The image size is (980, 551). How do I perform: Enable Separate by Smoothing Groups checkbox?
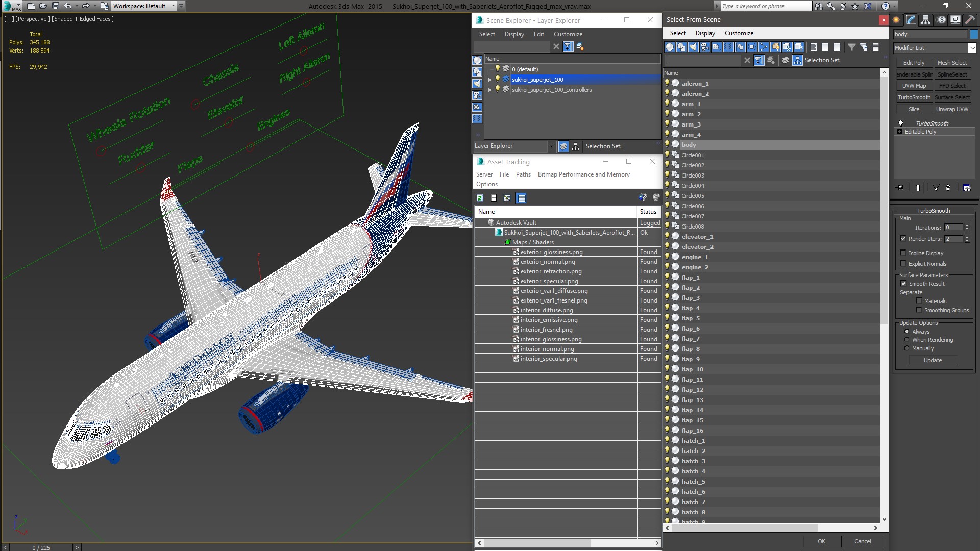tap(919, 310)
